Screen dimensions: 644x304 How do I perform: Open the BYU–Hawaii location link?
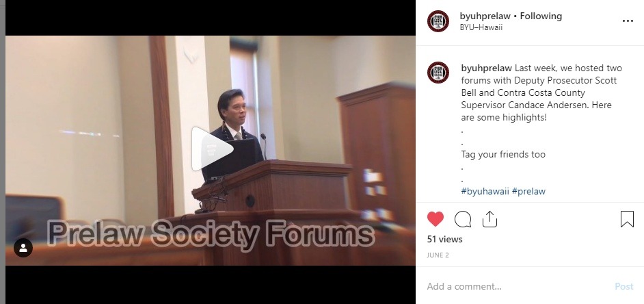(481, 27)
